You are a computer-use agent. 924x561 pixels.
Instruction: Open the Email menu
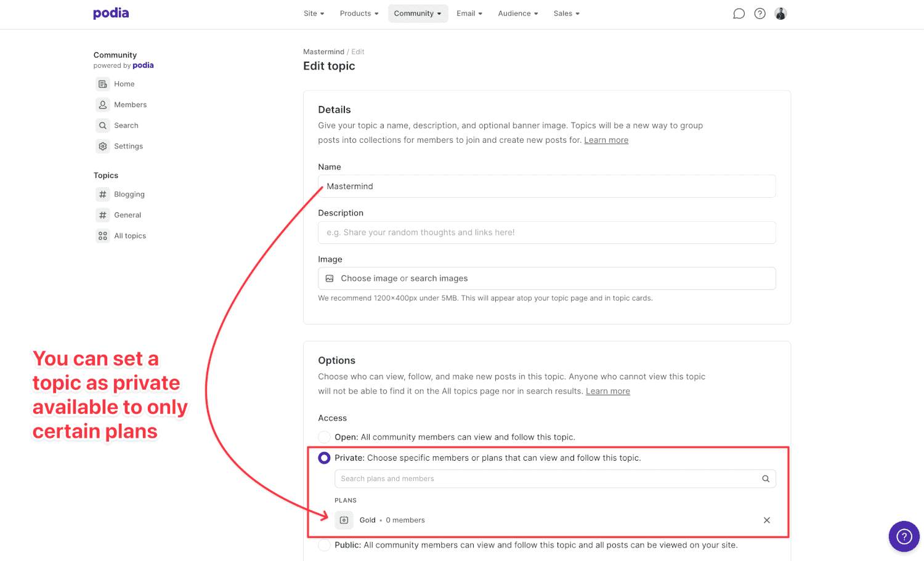click(x=469, y=14)
